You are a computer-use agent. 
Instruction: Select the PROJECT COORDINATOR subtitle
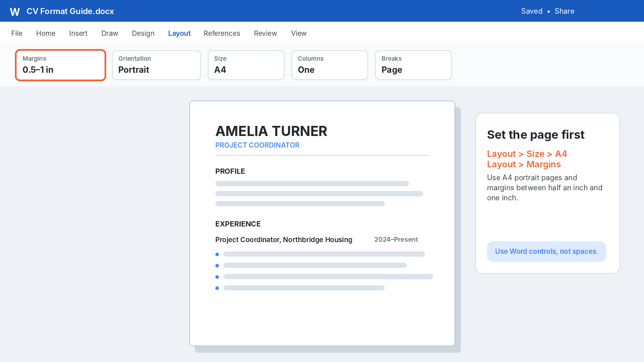point(257,145)
